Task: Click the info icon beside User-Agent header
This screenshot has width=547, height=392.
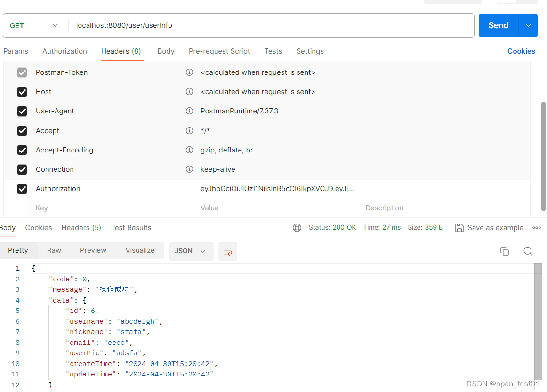Action: [189, 111]
